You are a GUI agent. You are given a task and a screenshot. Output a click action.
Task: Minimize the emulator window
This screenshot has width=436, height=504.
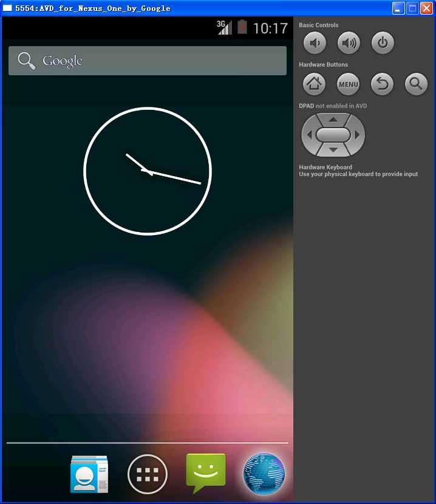click(x=398, y=9)
